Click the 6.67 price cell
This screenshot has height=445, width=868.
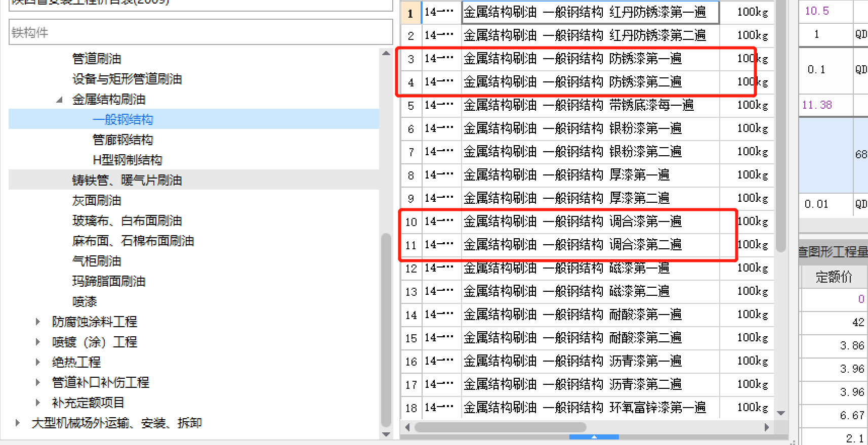click(x=834, y=415)
